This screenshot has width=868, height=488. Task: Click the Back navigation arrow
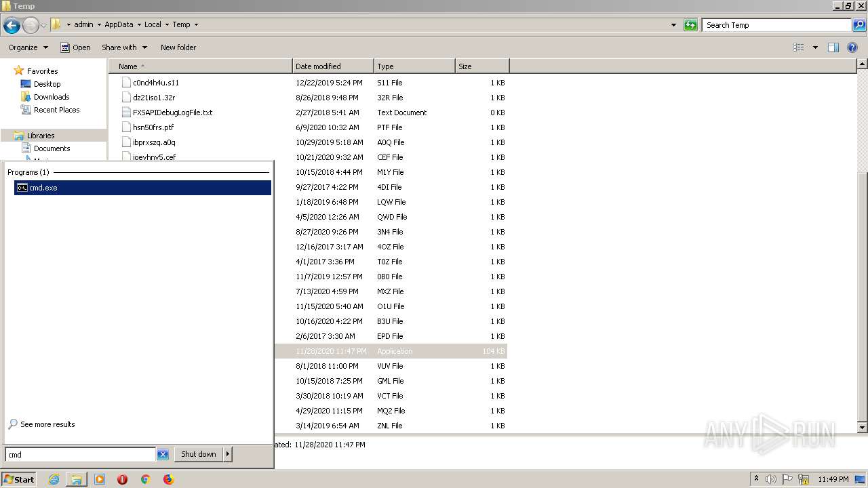12,26
